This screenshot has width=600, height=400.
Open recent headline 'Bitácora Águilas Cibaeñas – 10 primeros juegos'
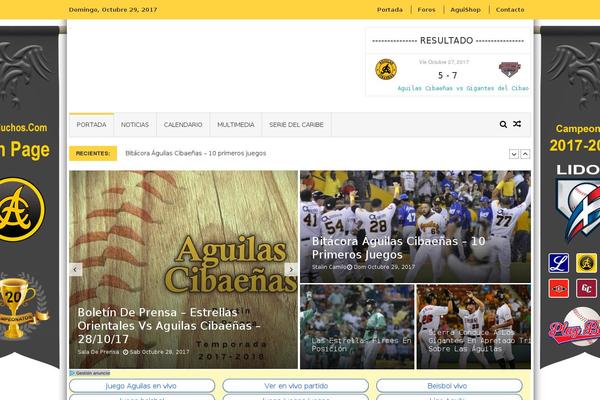pyautogui.click(x=196, y=153)
